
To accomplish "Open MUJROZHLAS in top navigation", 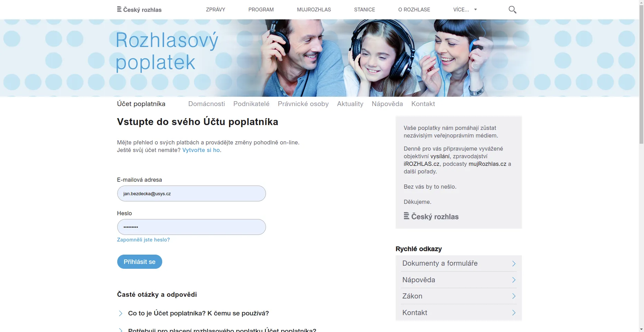I will (x=314, y=10).
